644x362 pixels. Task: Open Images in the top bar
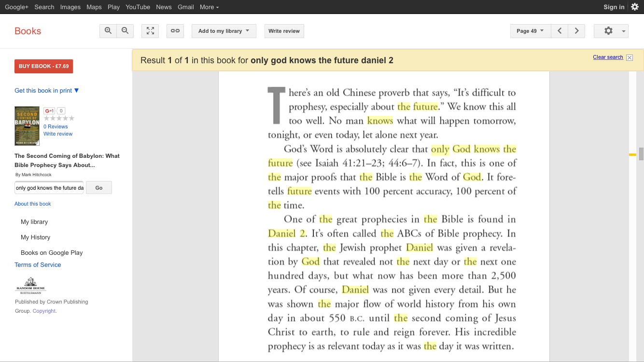(70, 7)
